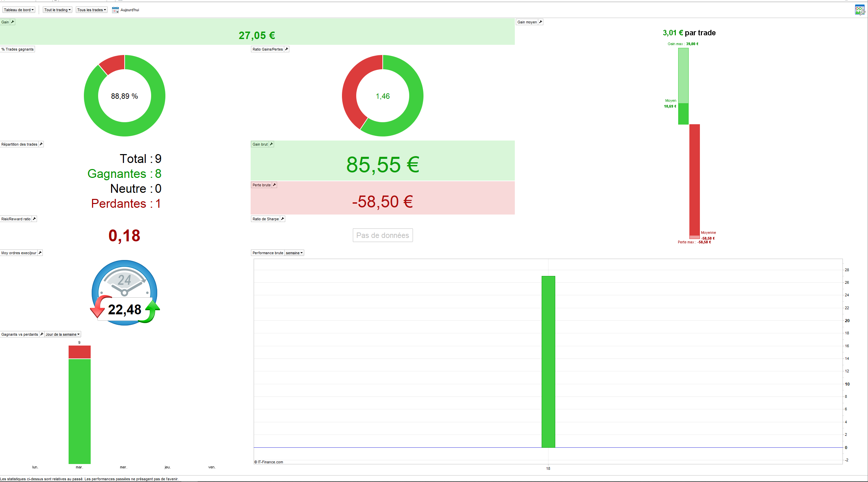Change the semaine period dropdown

(x=294, y=253)
